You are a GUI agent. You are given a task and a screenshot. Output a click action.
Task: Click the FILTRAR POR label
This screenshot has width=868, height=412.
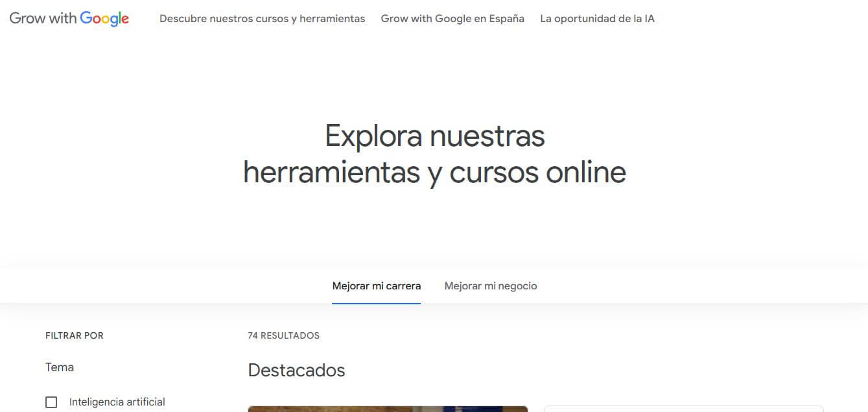(x=75, y=335)
